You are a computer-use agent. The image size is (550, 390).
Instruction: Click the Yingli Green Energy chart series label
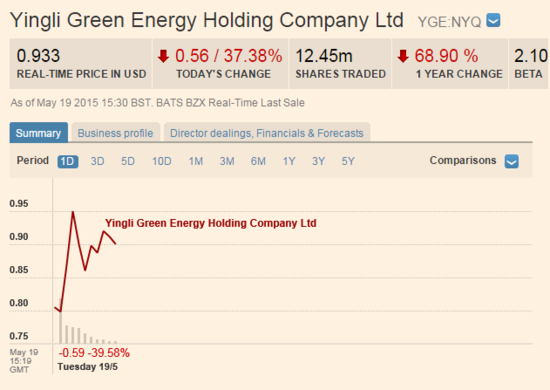(211, 223)
